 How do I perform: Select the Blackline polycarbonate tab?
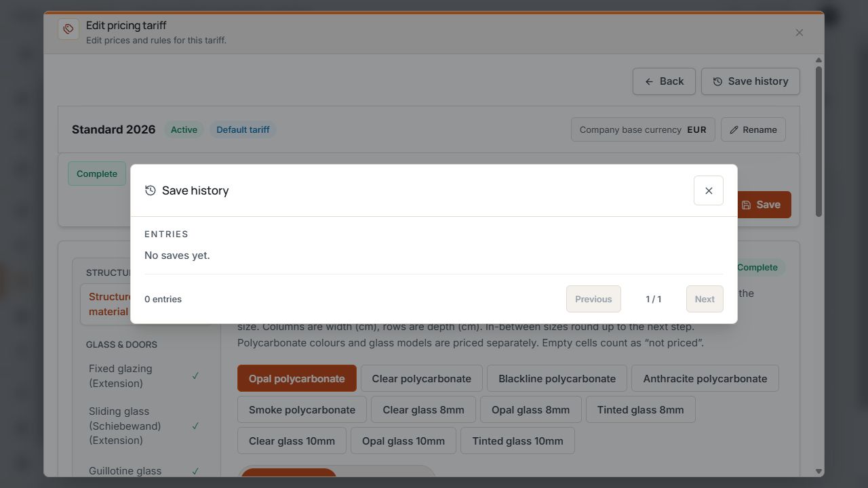[x=557, y=378]
